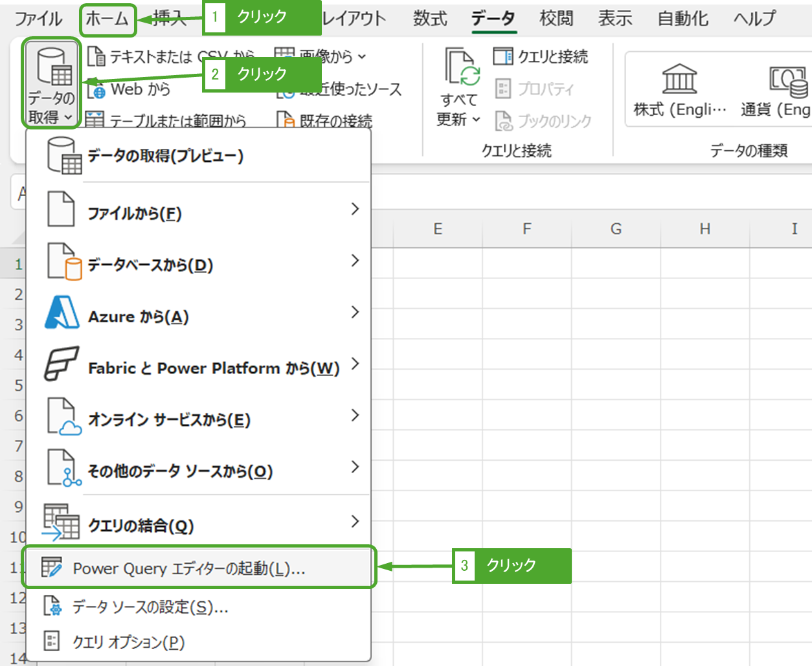Open the 校閲 ribbon tab

point(556,19)
